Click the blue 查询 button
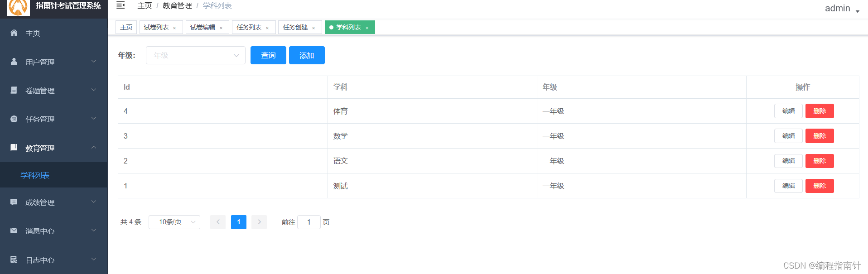 [268, 55]
